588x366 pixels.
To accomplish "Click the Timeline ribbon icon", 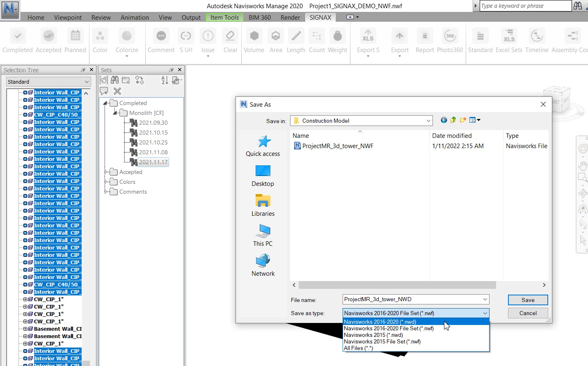I will click(x=537, y=36).
